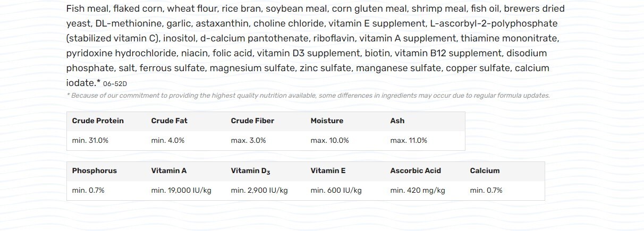The height and width of the screenshot is (231, 644).
Task: Click the Phosphorus column header
Action: 94,170
